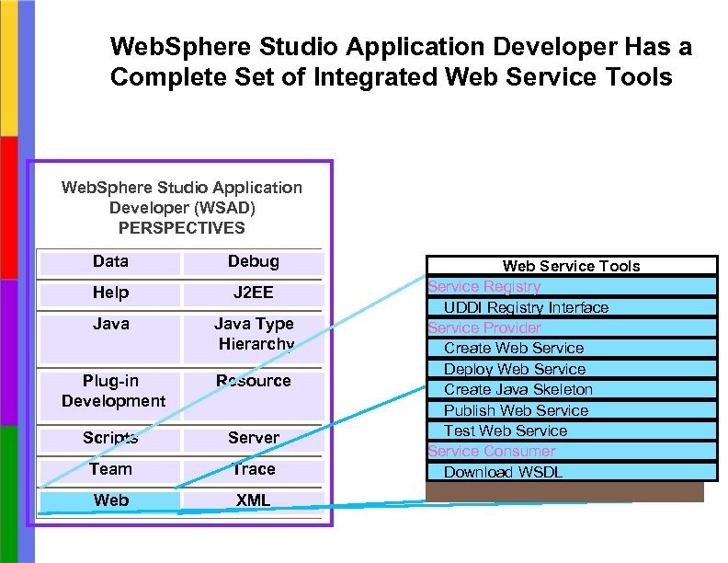Select the Debug perspective cell

point(254,263)
